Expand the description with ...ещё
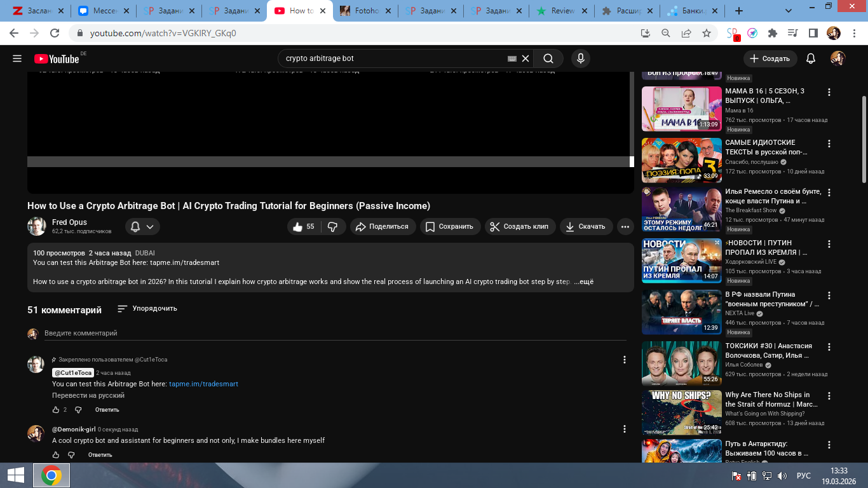The image size is (868, 488). [x=583, y=281]
